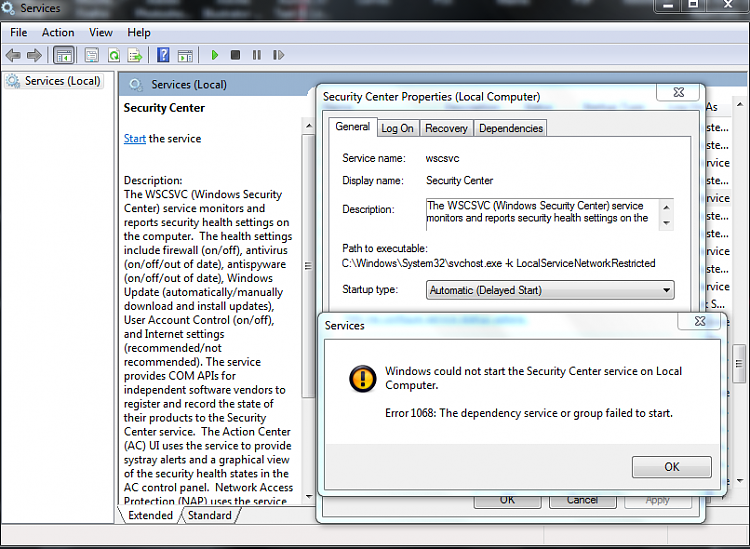Click the Refresh toolbar icon
Viewport: 750px width, 549px height.
click(114, 55)
